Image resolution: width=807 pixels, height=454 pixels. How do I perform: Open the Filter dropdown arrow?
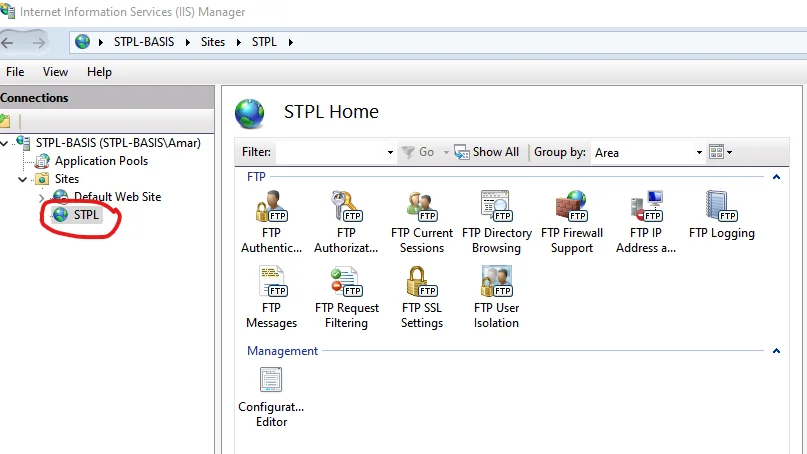click(x=390, y=152)
